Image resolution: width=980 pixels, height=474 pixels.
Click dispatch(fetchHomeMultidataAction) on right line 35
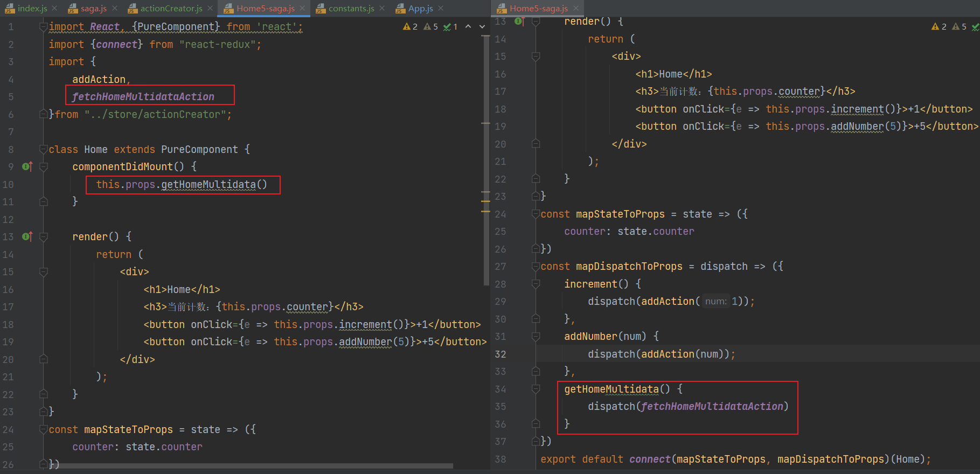[688, 406]
